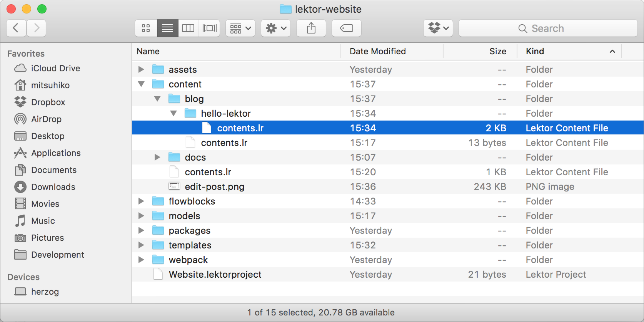Viewport: 644px width, 322px height.
Task: Open the Share button menu
Action: [x=311, y=28]
